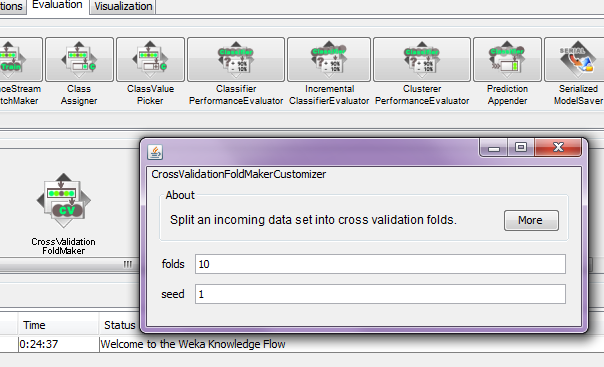Close the customizer dialog window
Screen dimensions: 604x367
[558, 147]
